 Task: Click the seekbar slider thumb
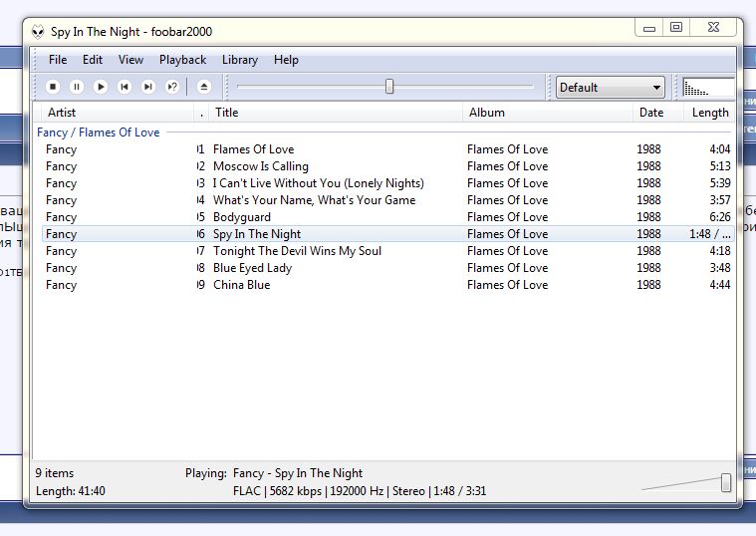(x=389, y=88)
